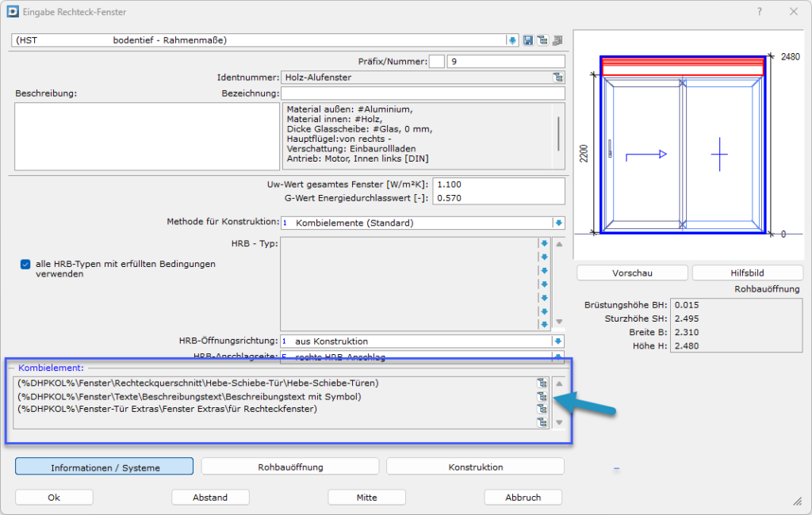Click the tree icon in the Identnummer field
This screenshot has height=515, width=812.
click(x=557, y=77)
